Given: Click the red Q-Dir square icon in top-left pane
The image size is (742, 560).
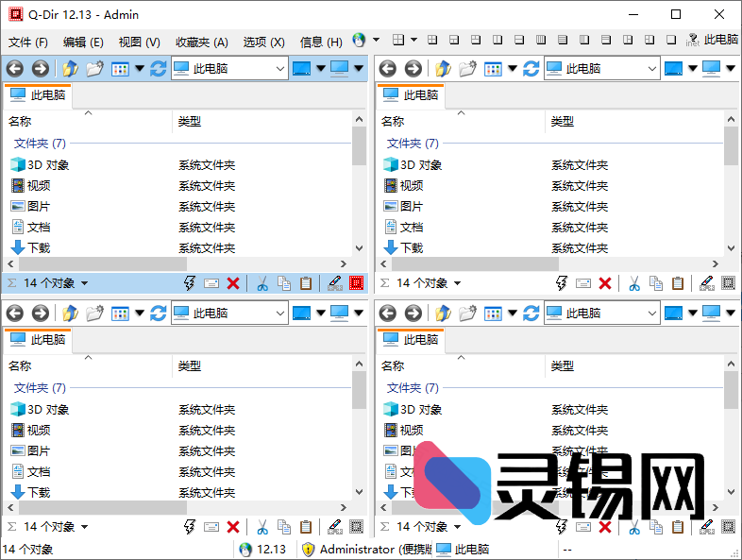Looking at the screenshot, I should (x=356, y=283).
